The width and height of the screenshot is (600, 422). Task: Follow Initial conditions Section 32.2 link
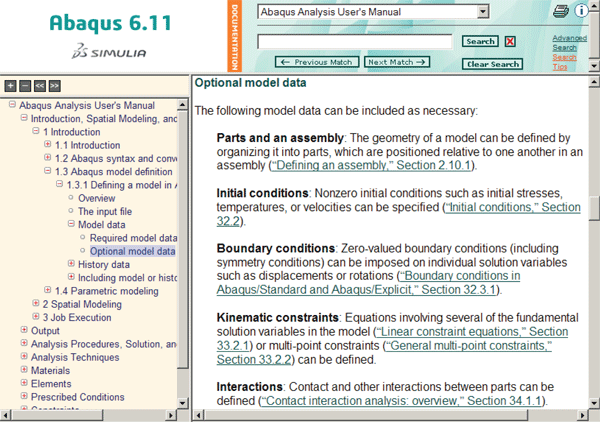tap(512, 207)
